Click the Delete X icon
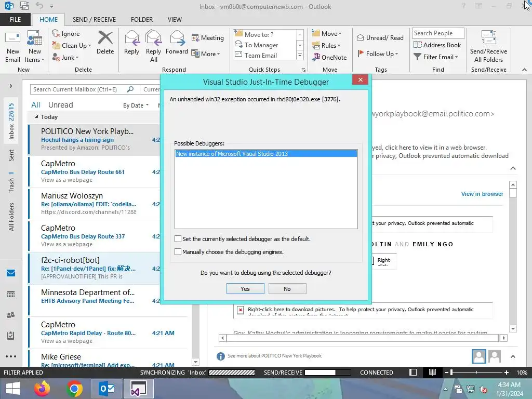 [105, 37]
